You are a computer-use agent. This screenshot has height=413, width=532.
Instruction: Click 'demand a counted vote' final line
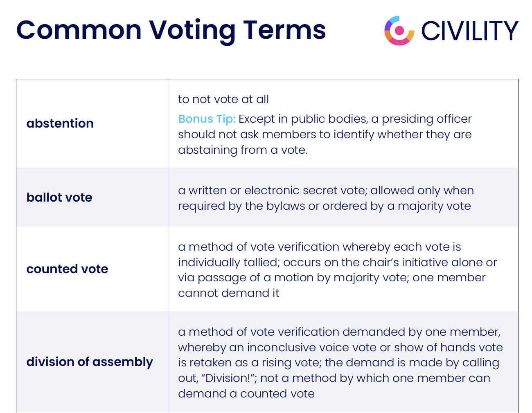[x=246, y=394]
